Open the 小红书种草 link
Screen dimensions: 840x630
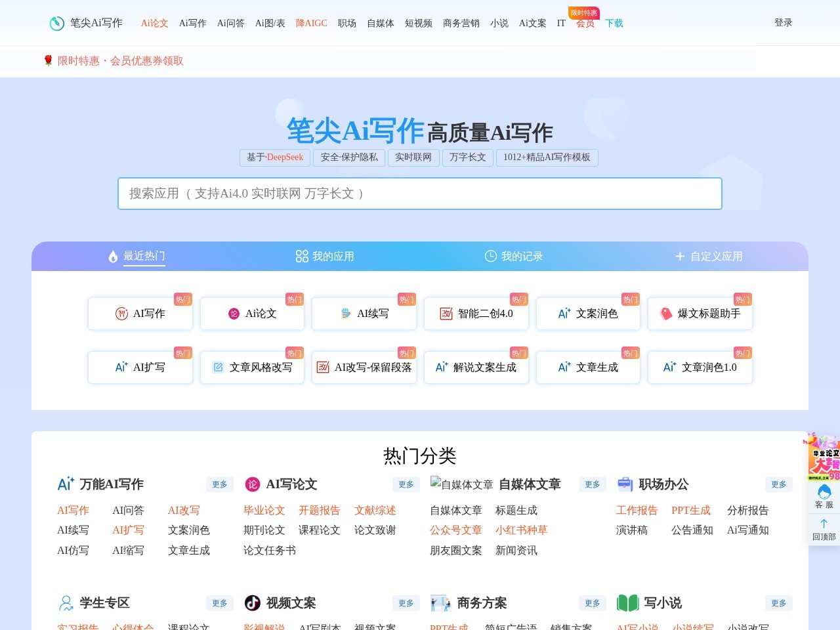tap(522, 530)
